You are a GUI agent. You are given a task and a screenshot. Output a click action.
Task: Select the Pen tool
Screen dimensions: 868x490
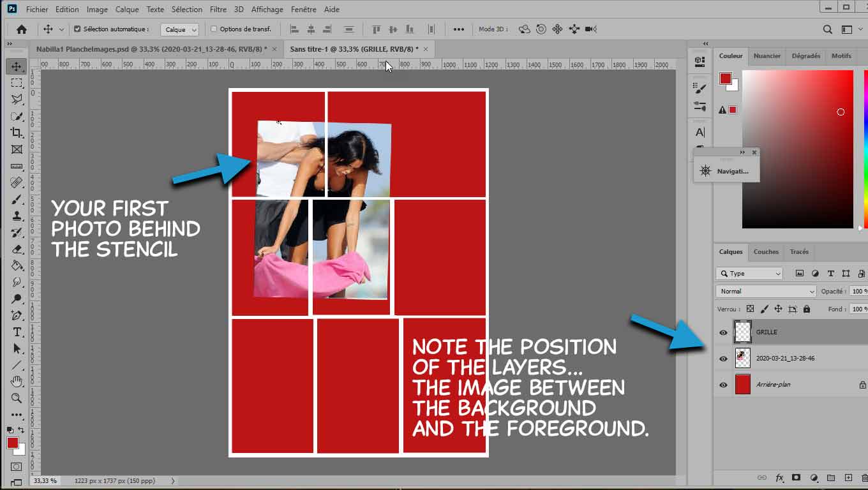pos(17,315)
